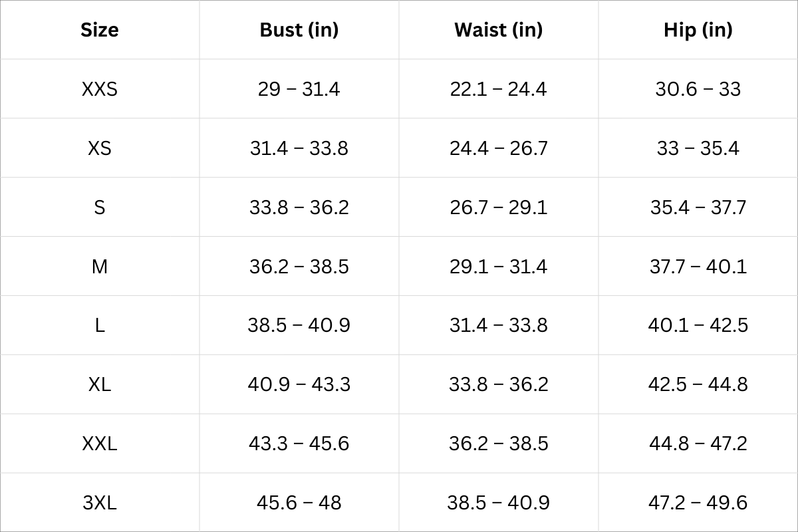Select the M size row label
798x532 pixels.
click(x=100, y=267)
